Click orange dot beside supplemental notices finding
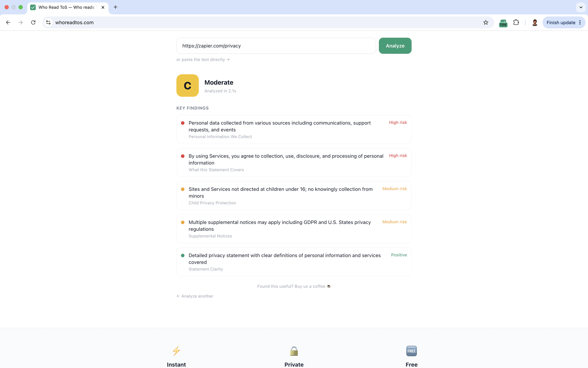The image size is (588, 368). (x=183, y=222)
